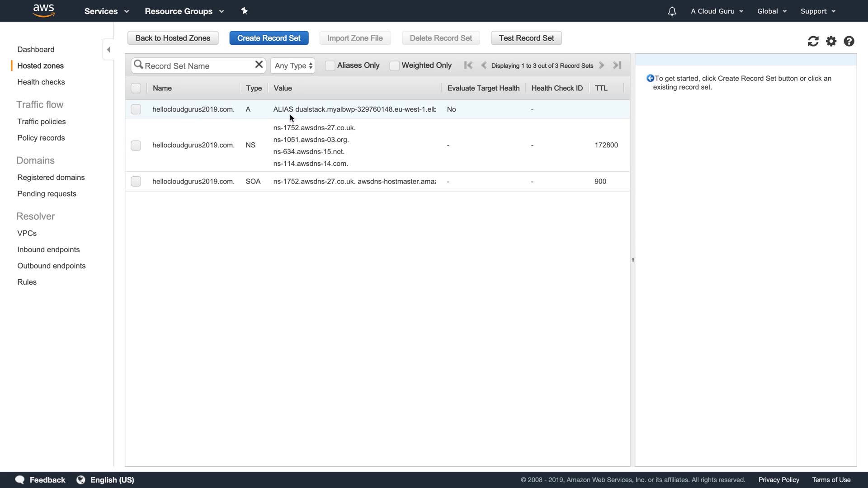
Task: Enable the Weighted Only checkbox
Action: click(x=395, y=66)
